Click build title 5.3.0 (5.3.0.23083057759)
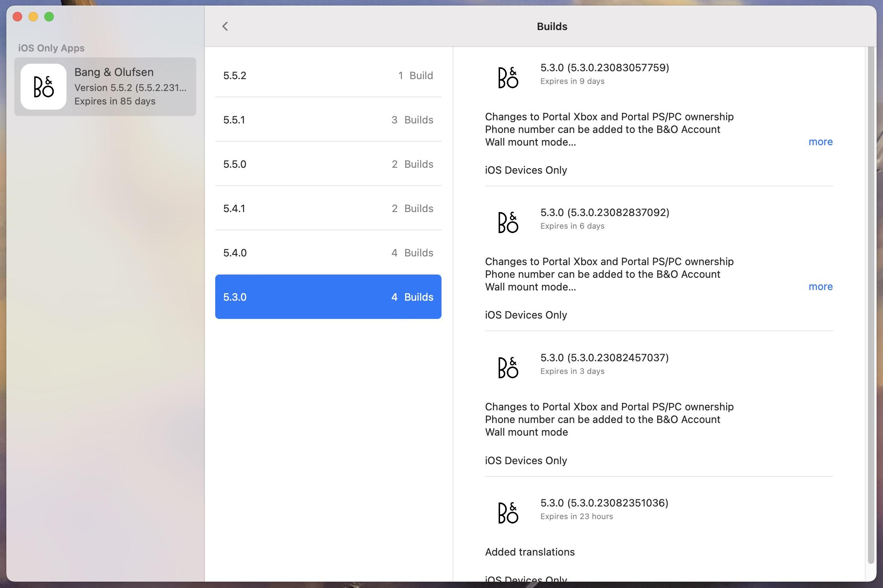883x588 pixels. point(605,68)
